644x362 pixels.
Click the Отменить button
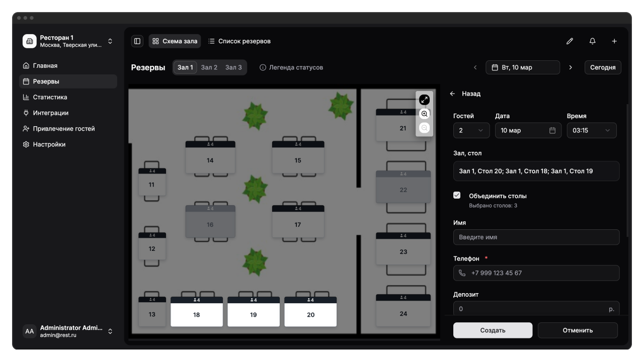pyautogui.click(x=577, y=330)
